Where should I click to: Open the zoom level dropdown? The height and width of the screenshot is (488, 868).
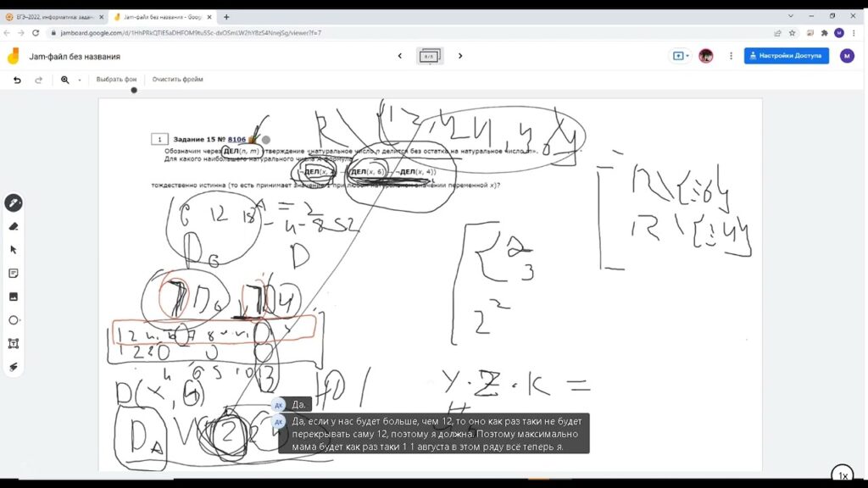(x=80, y=80)
